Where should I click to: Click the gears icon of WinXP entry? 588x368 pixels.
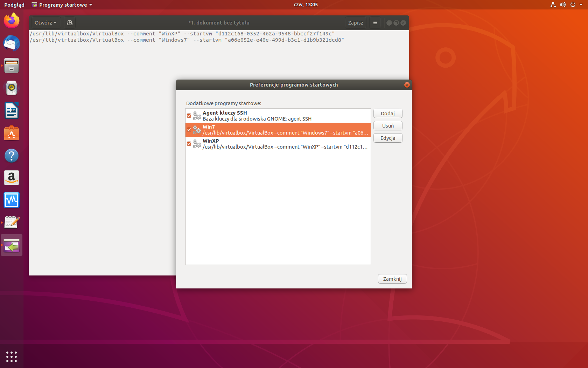[197, 144]
